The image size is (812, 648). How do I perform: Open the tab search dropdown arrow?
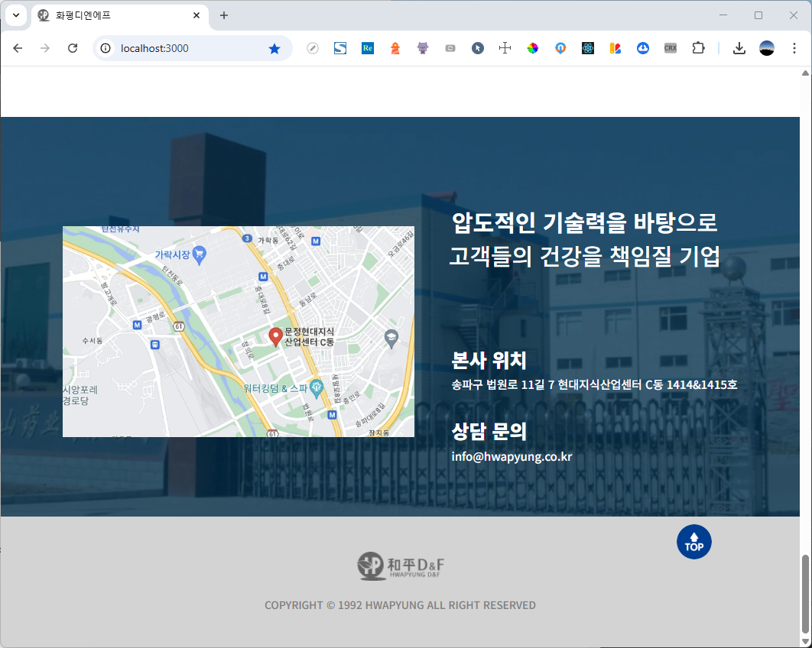tap(15, 15)
